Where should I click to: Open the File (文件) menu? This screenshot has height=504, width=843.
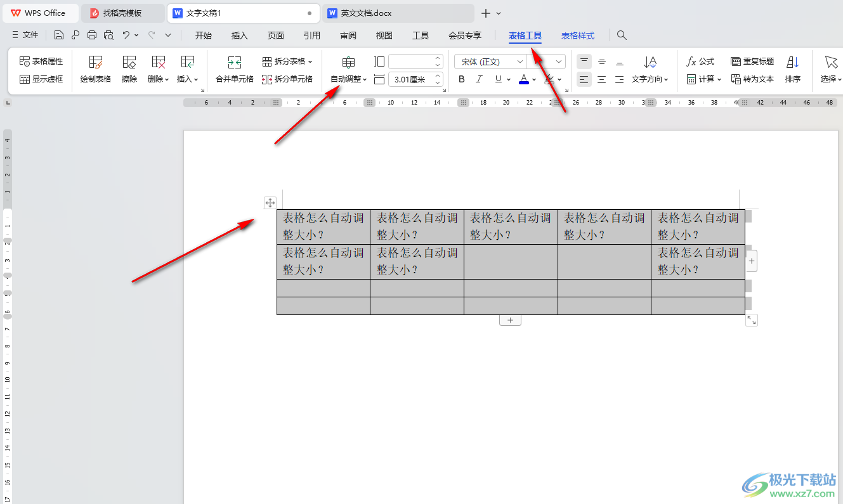click(x=25, y=36)
